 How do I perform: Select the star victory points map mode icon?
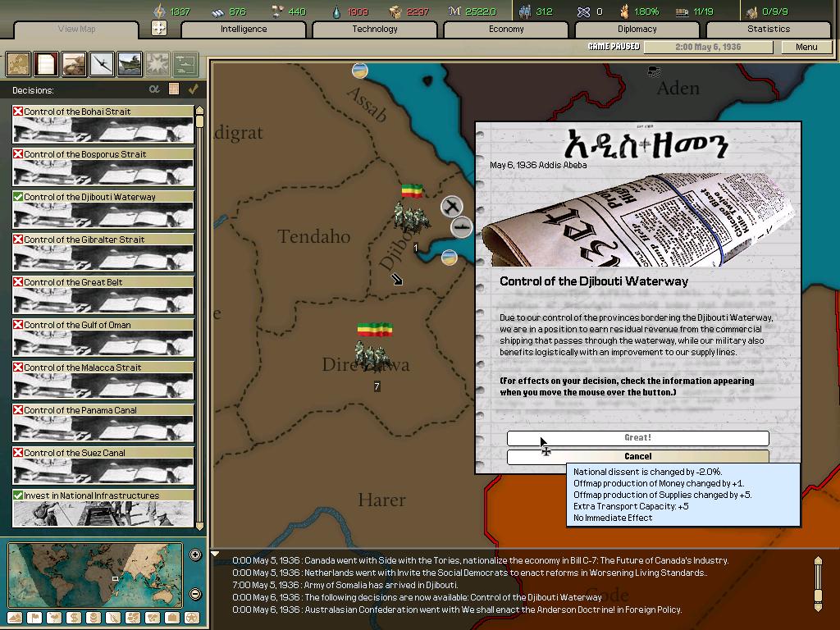pos(192,618)
